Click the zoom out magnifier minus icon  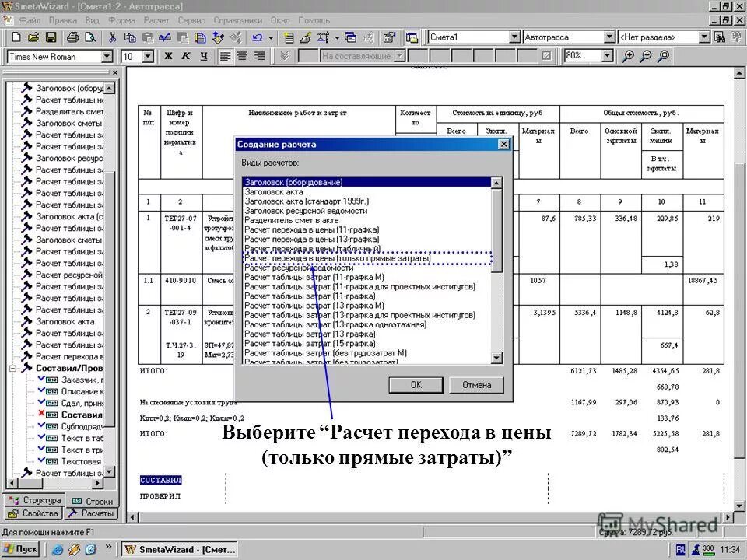pos(646,56)
